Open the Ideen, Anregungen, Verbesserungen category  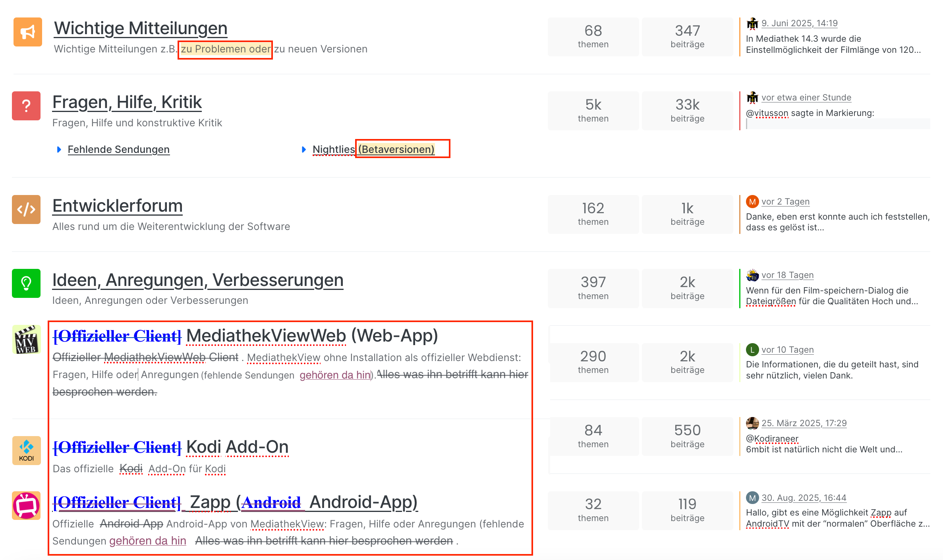[x=198, y=280]
